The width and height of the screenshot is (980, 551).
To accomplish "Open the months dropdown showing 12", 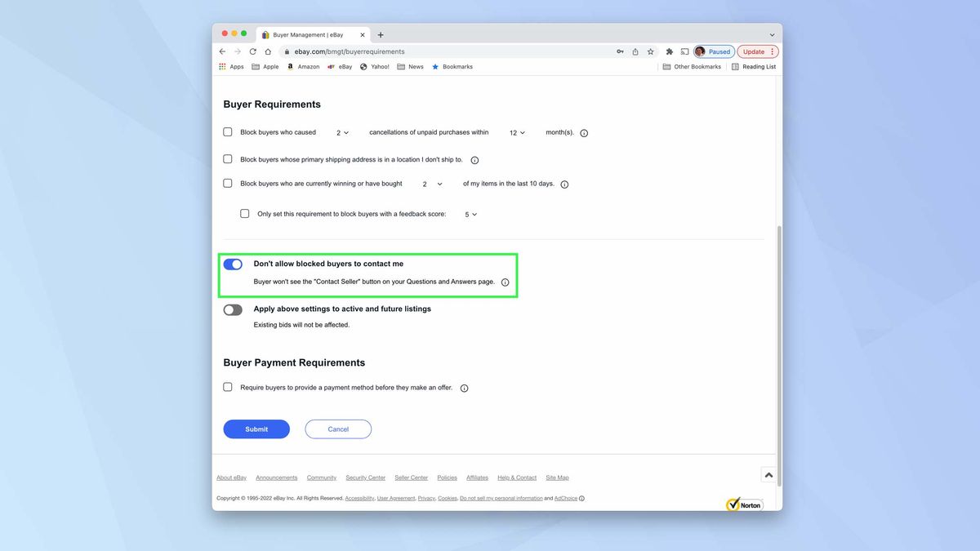I will [517, 132].
